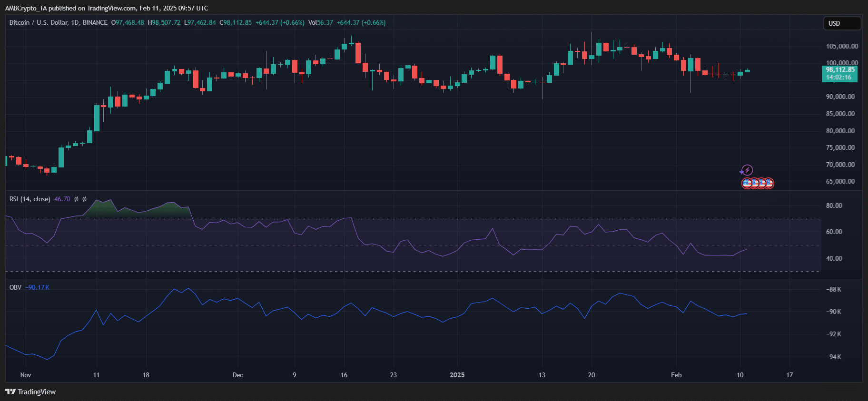
Task: Click the 13 date label on the time axis
Action: (x=542, y=375)
